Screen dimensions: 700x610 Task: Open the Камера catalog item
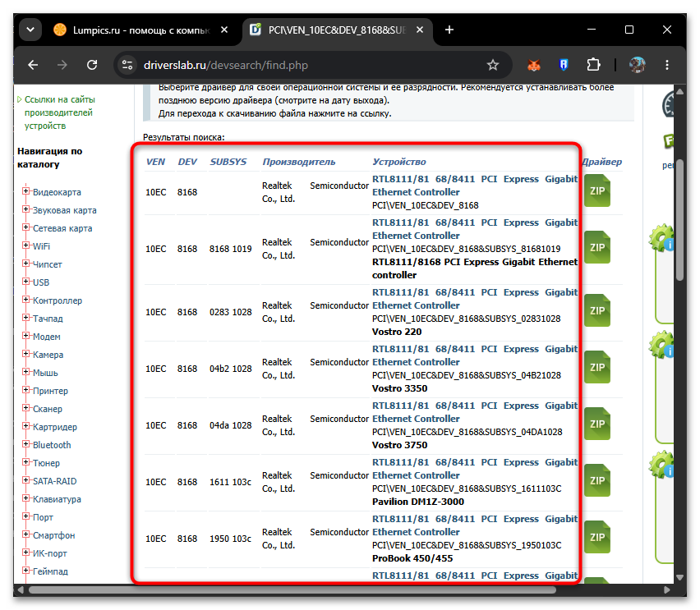(48, 355)
